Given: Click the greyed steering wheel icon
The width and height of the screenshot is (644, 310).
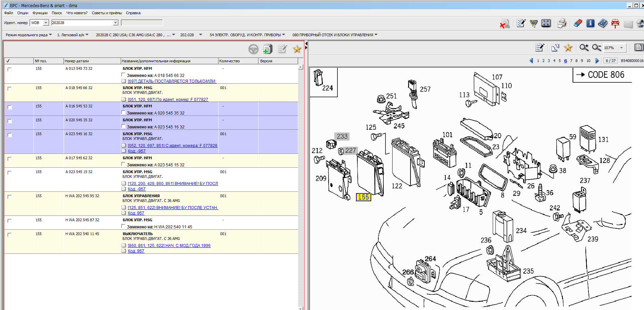Looking at the screenshot, I should [253, 49].
